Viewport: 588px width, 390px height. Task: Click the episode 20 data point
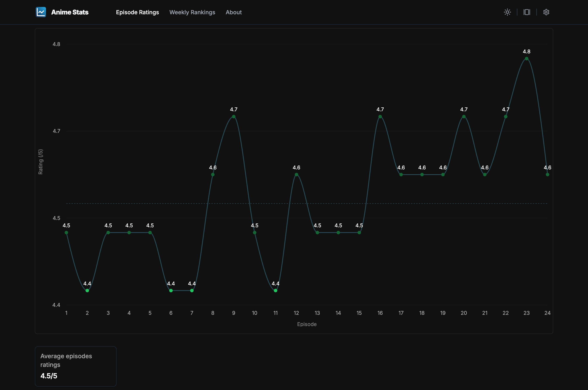tap(464, 117)
